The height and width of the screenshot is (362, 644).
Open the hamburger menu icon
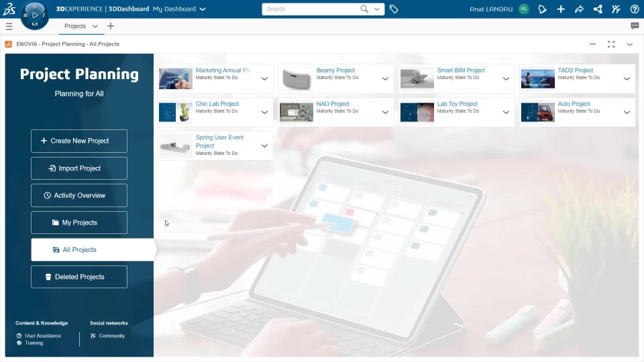[9, 26]
